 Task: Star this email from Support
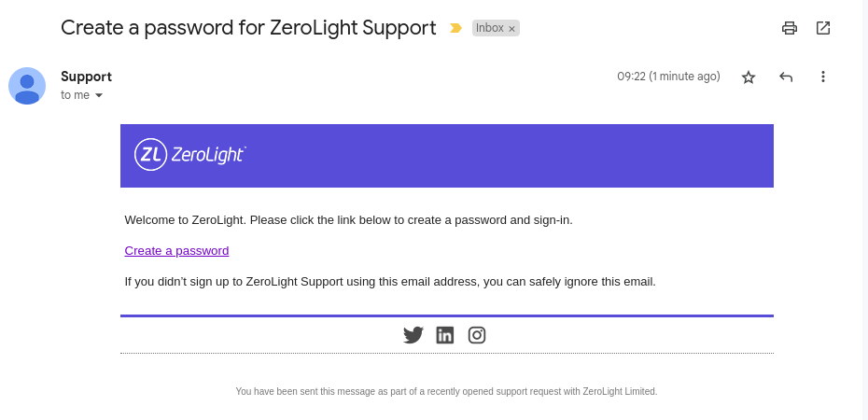tap(749, 77)
